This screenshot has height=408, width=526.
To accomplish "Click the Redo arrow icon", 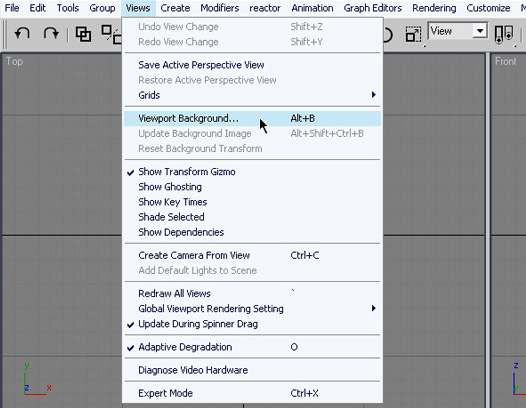I will click(51, 34).
